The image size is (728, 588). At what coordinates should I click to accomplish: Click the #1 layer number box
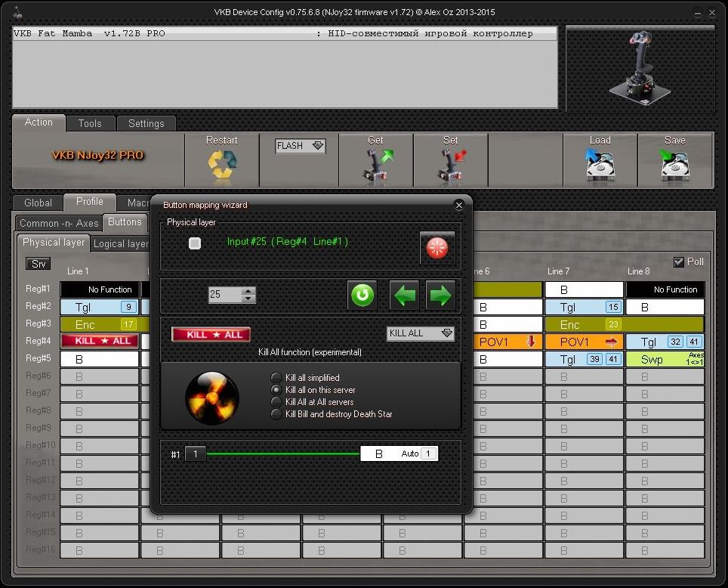pos(196,453)
